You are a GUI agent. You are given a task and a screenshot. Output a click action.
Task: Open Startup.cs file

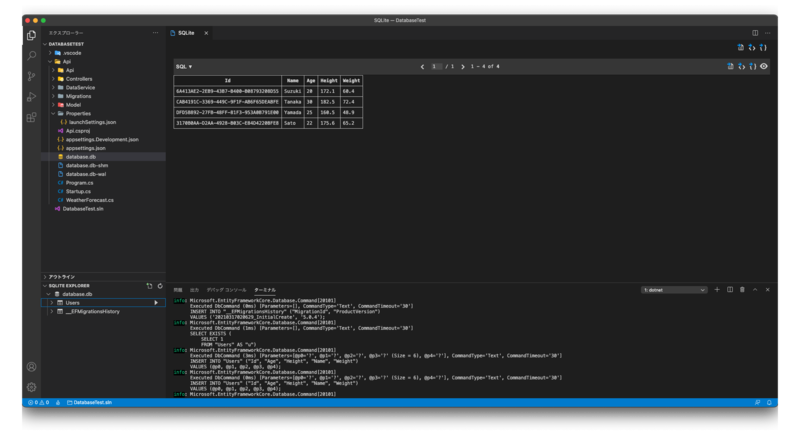point(78,192)
